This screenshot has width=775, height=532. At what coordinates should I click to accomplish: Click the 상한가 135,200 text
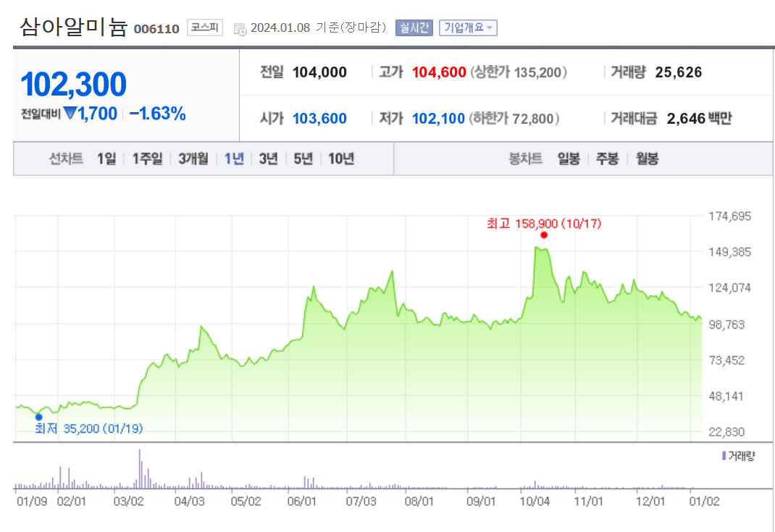[518, 72]
